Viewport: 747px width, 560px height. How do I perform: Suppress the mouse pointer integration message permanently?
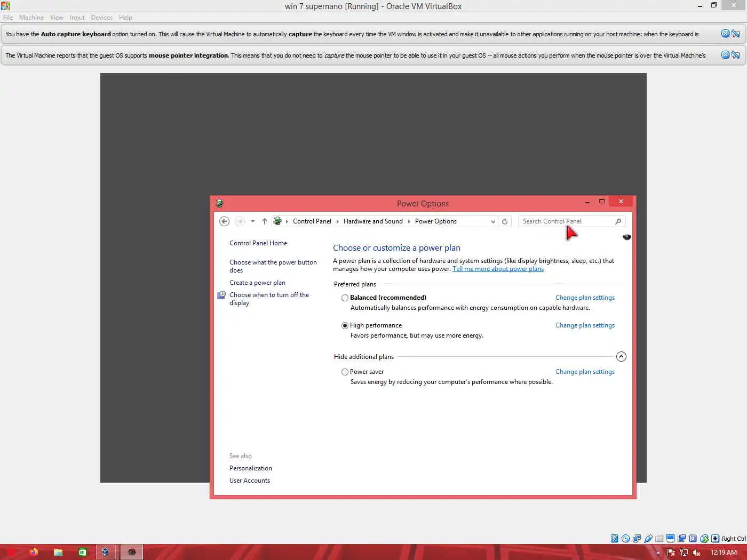click(x=736, y=55)
